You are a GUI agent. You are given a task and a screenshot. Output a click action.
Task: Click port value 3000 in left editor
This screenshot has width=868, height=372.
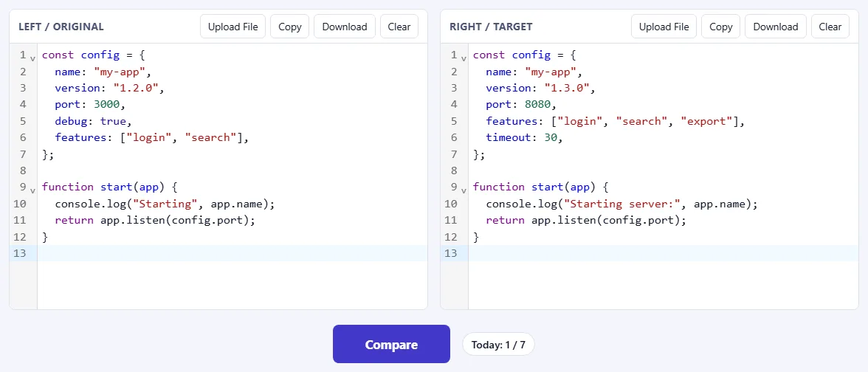click(x=107, y=105)
